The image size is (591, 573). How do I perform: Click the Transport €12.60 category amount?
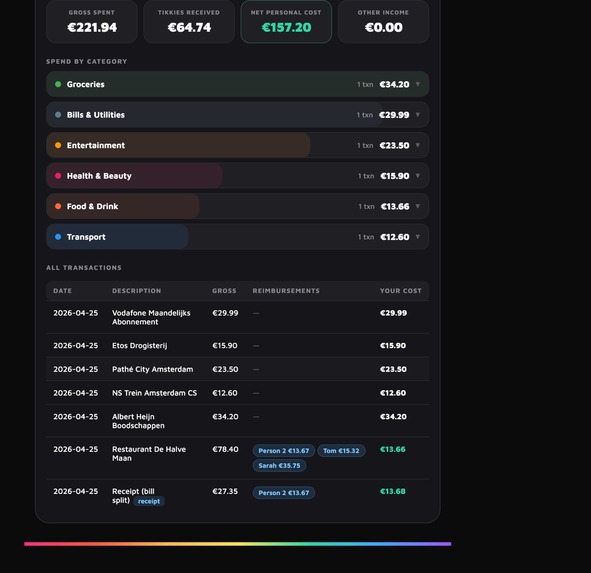click(395, 237)
